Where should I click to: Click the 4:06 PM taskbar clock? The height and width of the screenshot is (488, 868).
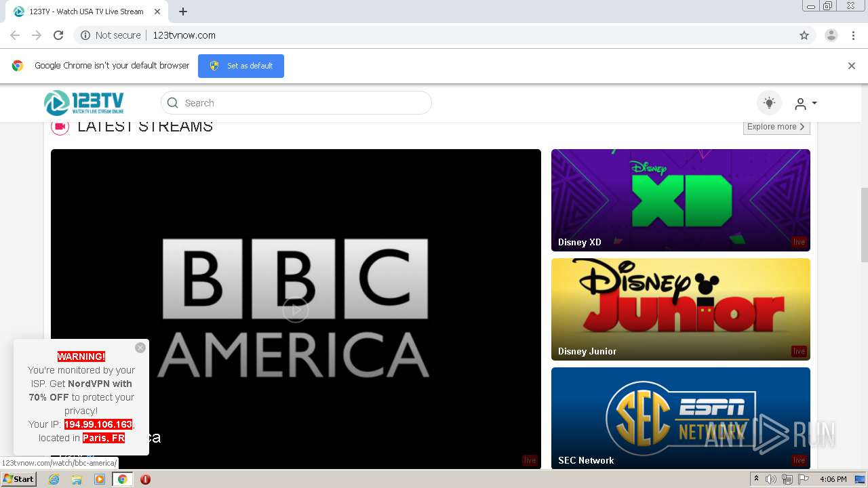pos(833,479)
